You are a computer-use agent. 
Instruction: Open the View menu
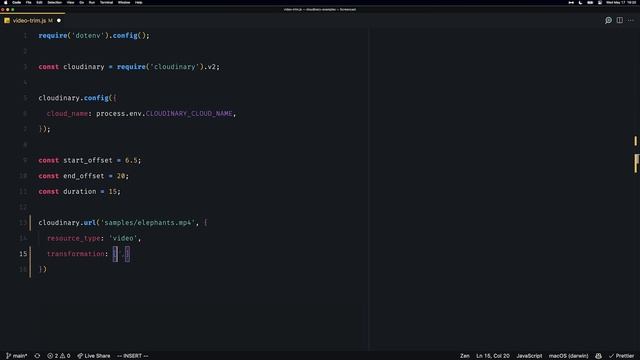(x=71, y=2)
